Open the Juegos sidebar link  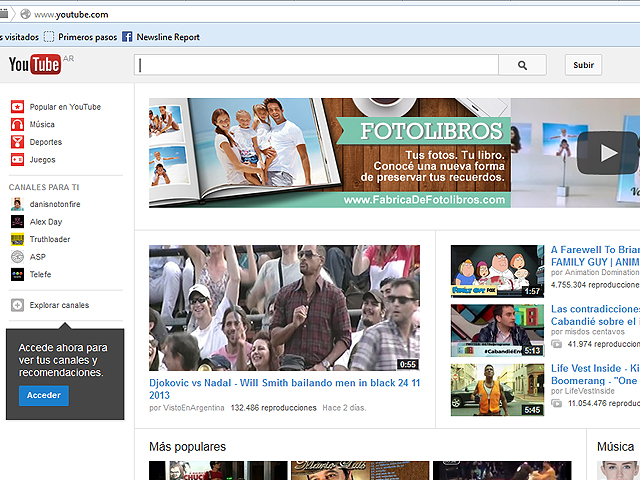coord(42,160)
